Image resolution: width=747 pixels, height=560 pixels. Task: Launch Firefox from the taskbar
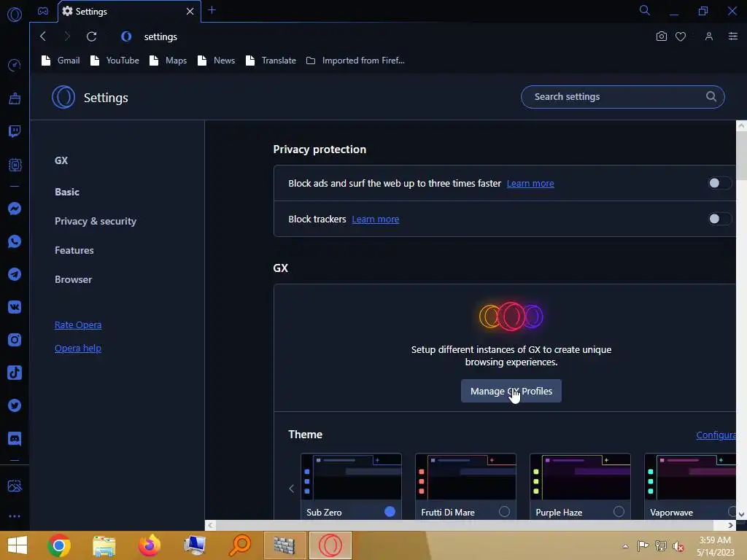pos(149,545)
